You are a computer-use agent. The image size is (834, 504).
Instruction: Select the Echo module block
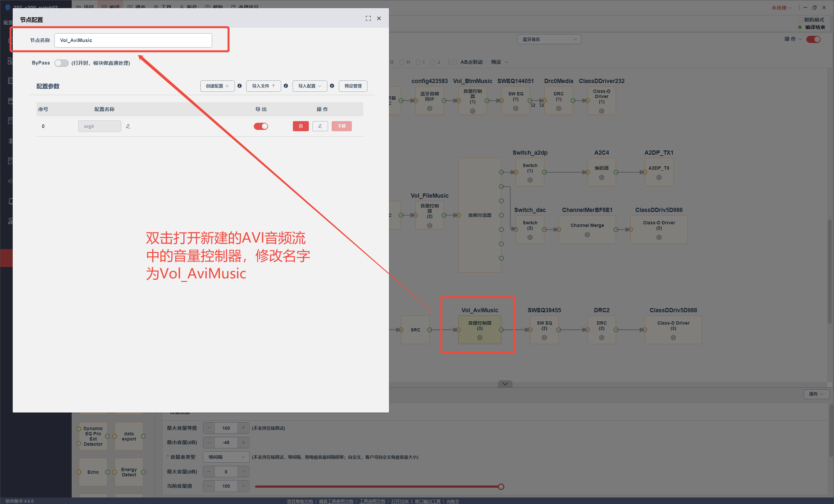93,472
